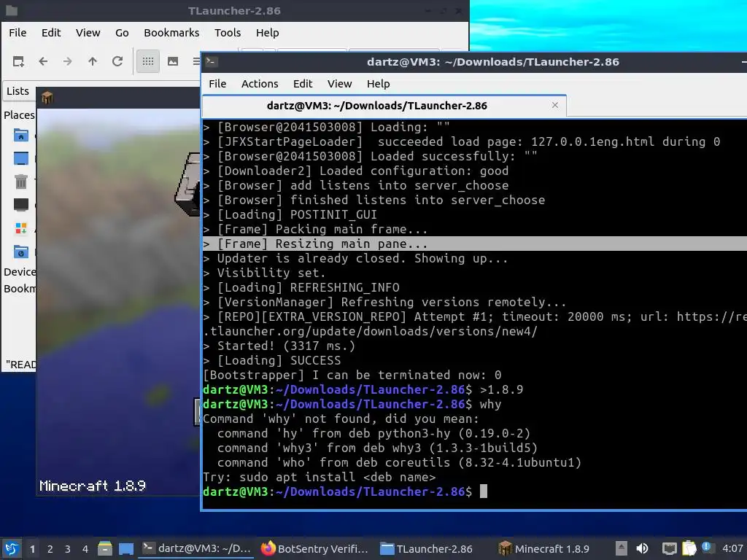Open volume control in system tray
Image resolution: width=747 pixels, height=560 pixels.
click(642, 548)
